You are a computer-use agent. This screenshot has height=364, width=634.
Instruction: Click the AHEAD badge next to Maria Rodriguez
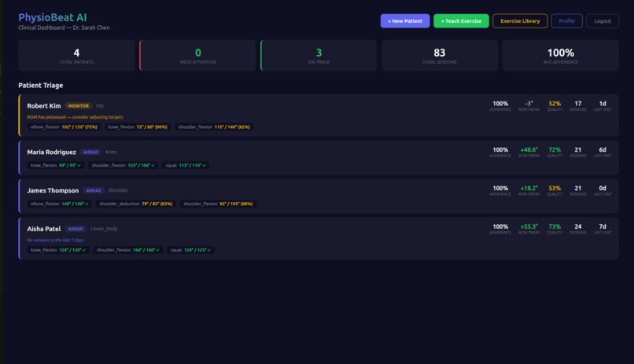[90, 153]
